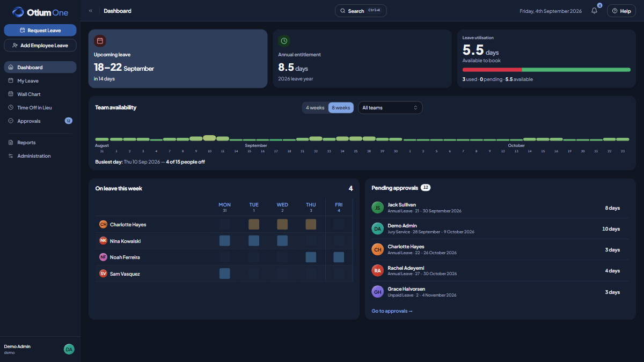Open the Dashboard page from the sidebar
The image size is (644, 362).
coord(40,68)
